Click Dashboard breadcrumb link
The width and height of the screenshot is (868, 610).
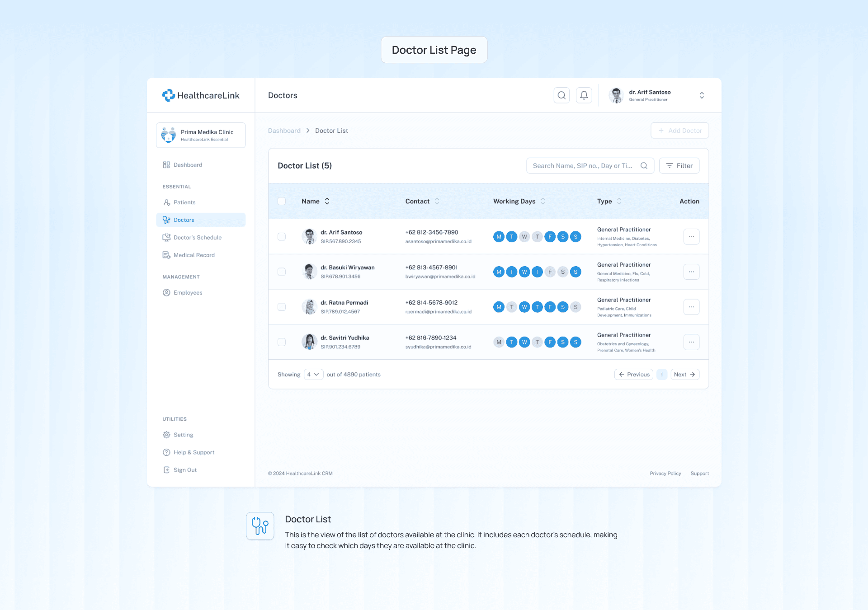click(x=284, y=131)
